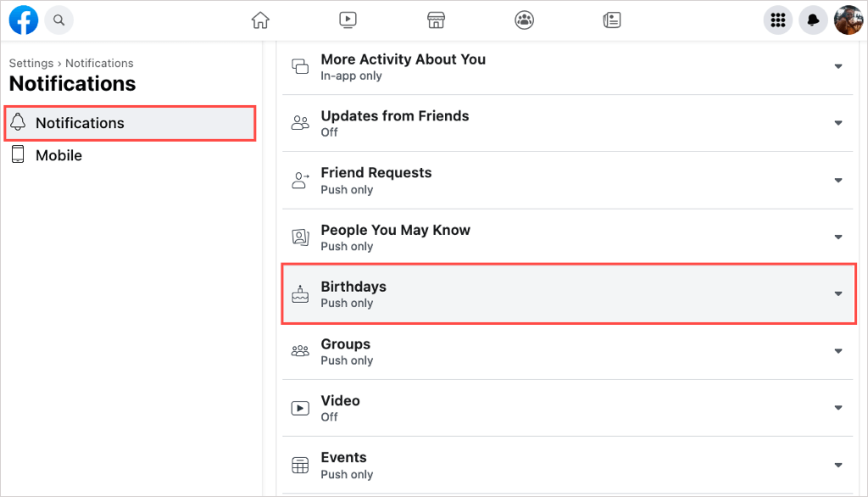Image resolution: width=868 pixels, height=497 pixels.
Task: Open the nine-dot menu grid icon
Action: point(777,20)
